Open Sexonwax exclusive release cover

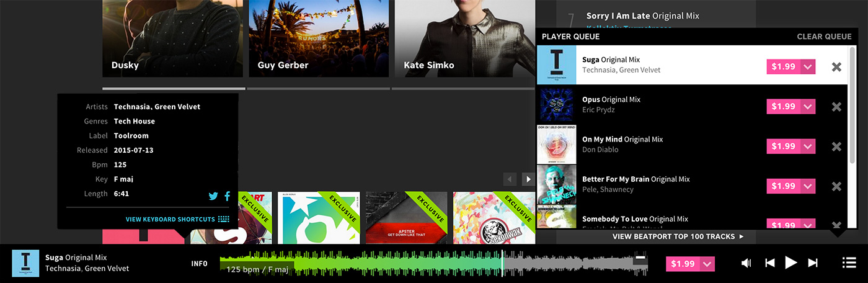coord(494,217)
